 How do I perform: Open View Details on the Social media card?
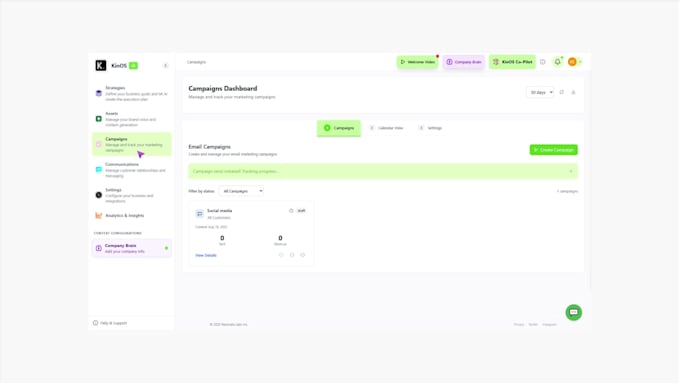point(206,255)
